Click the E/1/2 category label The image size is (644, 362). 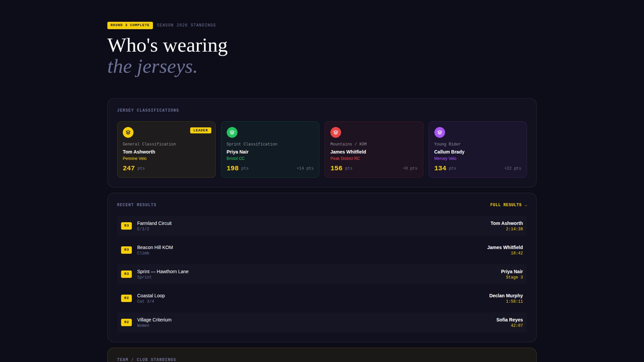coord(143,229)
